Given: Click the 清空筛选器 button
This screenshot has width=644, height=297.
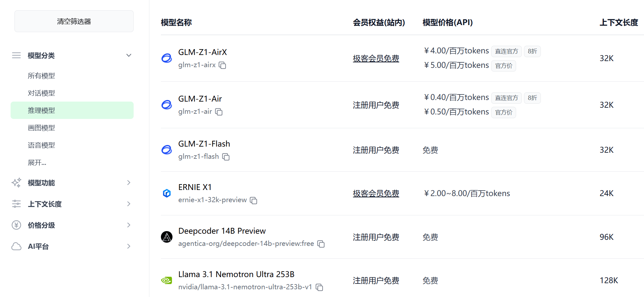Looking at the screenshot, I should 74,21.
